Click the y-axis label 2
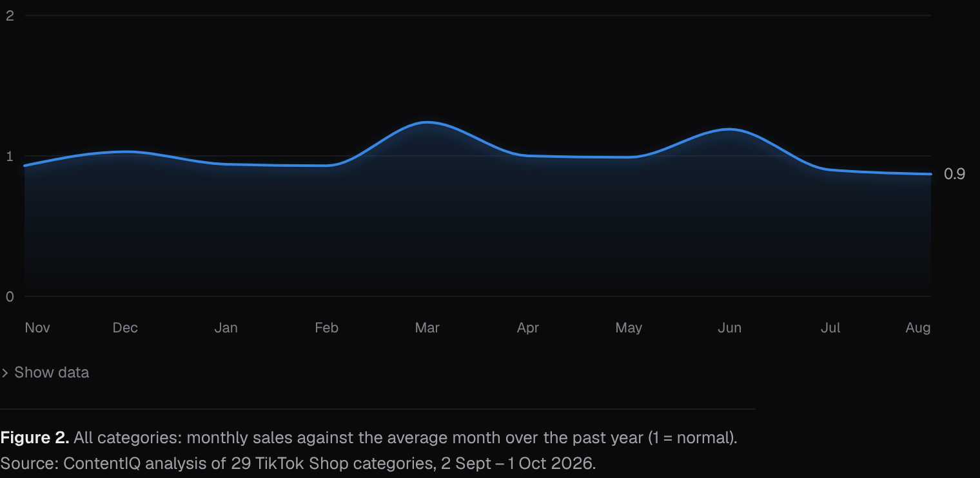 tap(10, 15)
